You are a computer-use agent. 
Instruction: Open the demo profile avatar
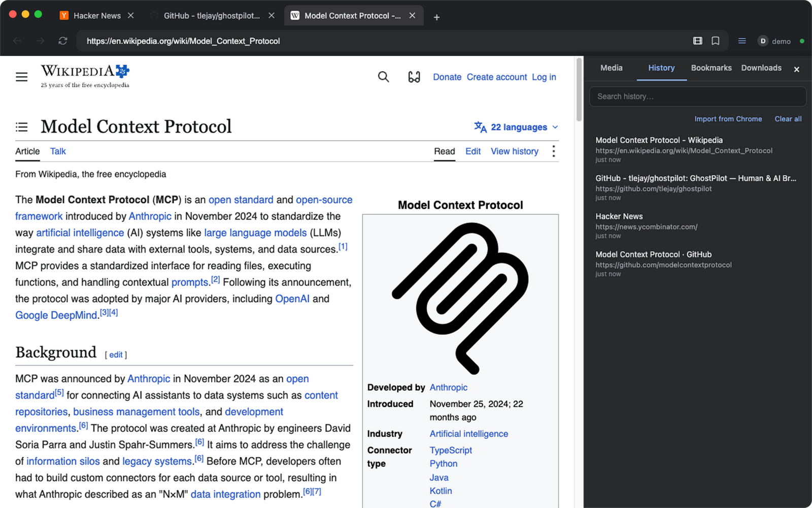pyautogui.click(x=763, y=41)
